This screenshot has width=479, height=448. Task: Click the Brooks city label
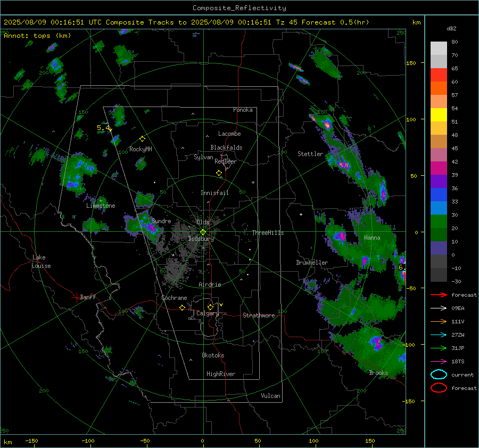pyautogui.click(x=378, y=373)
